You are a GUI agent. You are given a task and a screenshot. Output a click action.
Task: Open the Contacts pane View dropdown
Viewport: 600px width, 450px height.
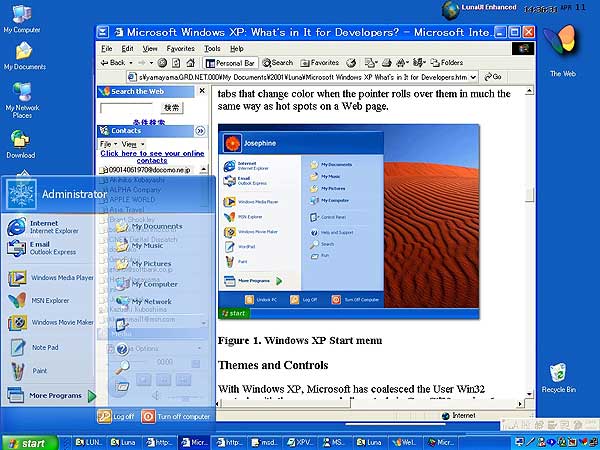pyautogui.click(x=133, y=144)
